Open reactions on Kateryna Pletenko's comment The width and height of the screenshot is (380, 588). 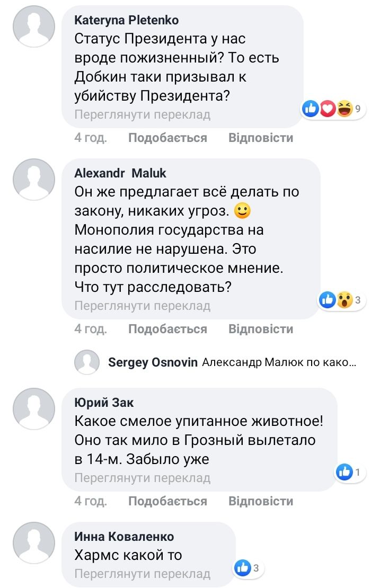(x=333, y=109)
